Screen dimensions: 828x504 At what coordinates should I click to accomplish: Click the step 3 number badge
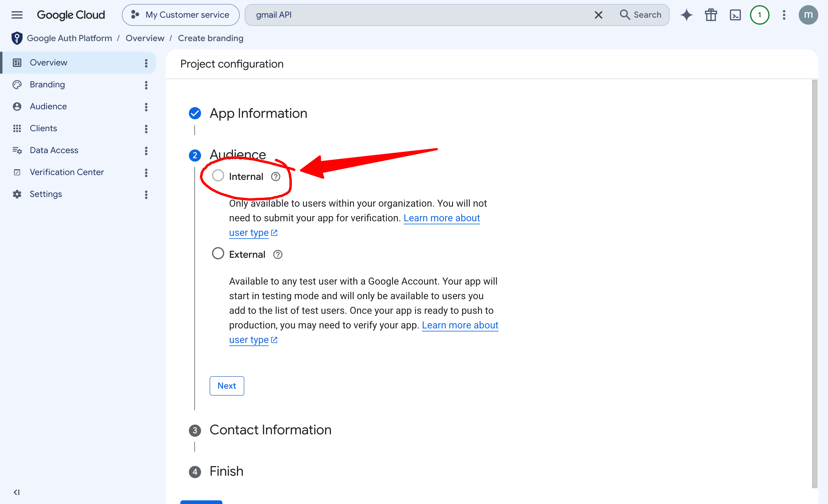tap(195, 430)
